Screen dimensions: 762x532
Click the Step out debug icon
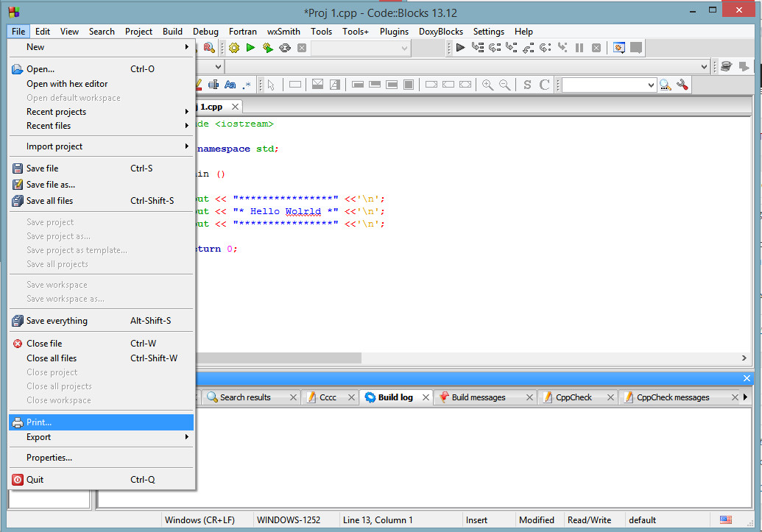[x=529, y=48]
